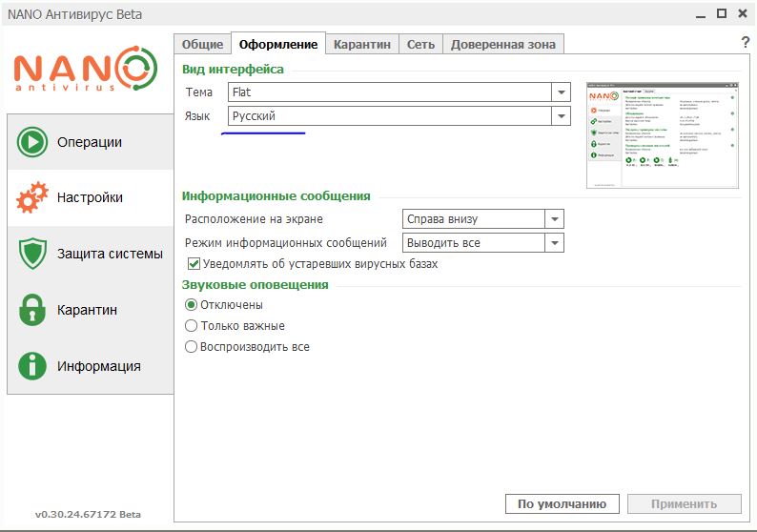Switch to the Сеть tab
This screenshot has height=532, width=757.
tap(420, 44)
